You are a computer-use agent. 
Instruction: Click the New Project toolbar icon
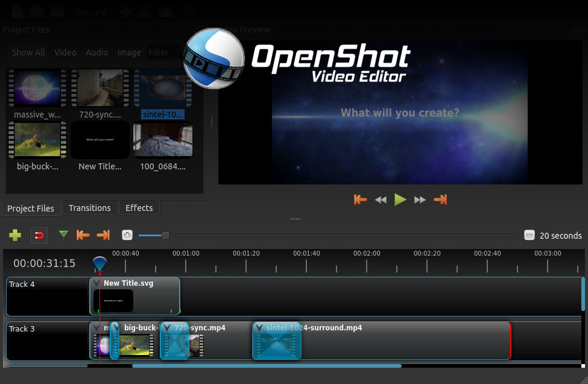[17, 11]
